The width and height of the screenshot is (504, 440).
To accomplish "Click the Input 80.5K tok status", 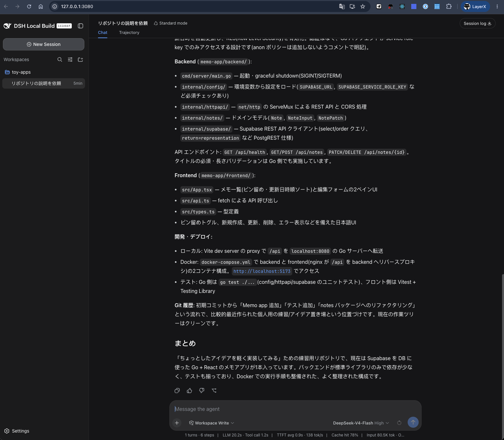I will coord(381,435).
